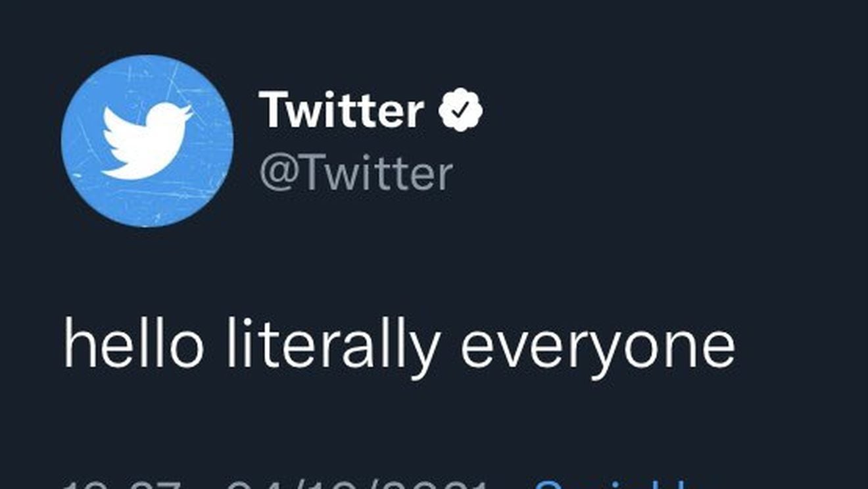
Task: Click the cut-off 2021 date at the bottom
Action: tap(355, 485)
